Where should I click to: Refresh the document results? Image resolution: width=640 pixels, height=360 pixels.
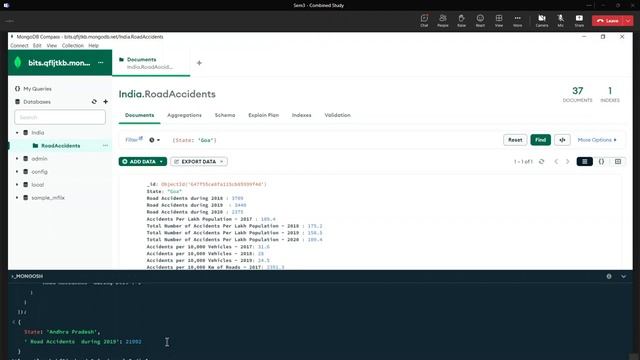(541, 162)
